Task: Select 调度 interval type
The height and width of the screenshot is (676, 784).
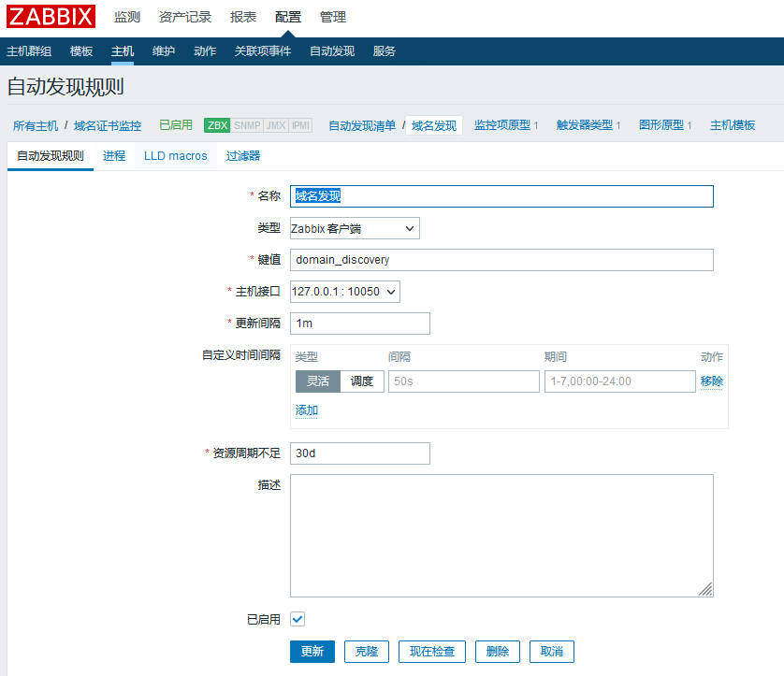Action: (362, 381)
